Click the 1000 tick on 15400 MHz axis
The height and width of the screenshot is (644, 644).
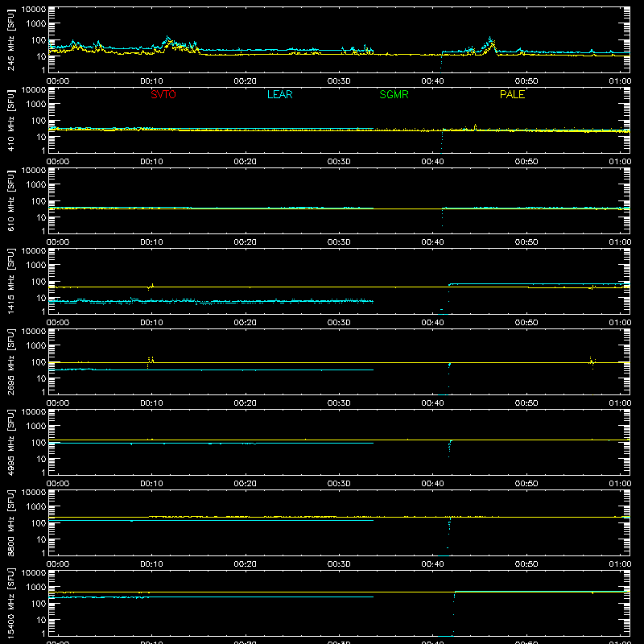[36, 587]
